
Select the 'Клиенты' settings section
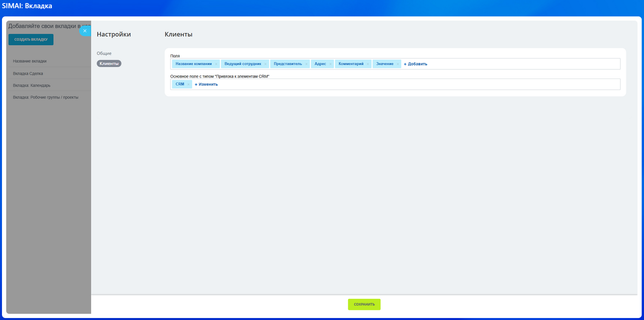tap(109, 63)
